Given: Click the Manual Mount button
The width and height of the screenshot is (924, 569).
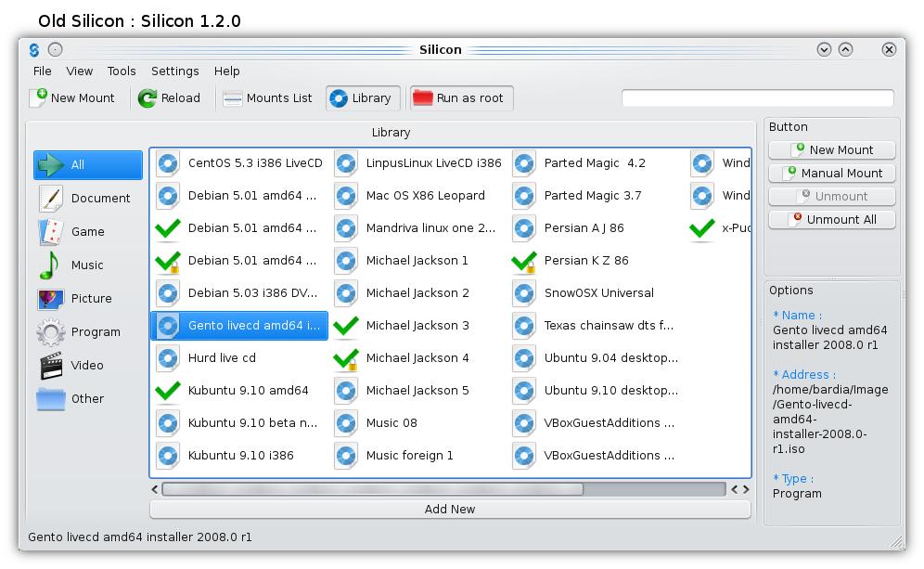Looking at the screenshot, I should pos(832,173).
